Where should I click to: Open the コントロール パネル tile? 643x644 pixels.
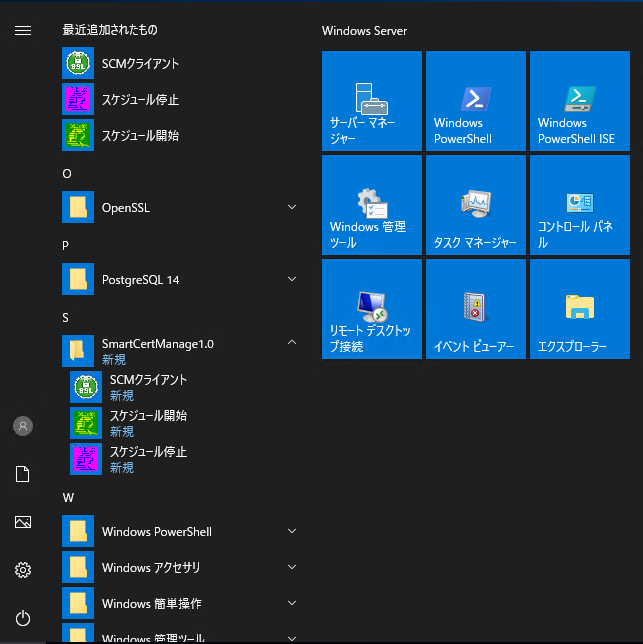pos(580,205)
